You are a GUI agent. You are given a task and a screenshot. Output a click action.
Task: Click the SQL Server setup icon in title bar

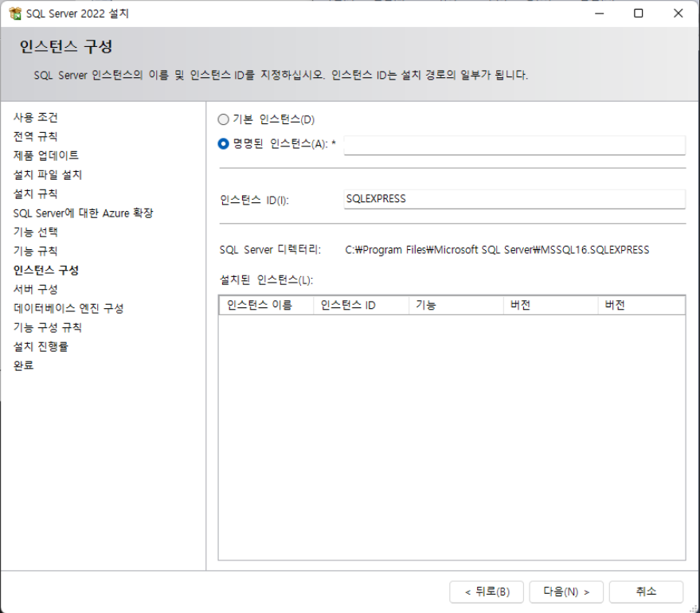click(x=15, y=14)
